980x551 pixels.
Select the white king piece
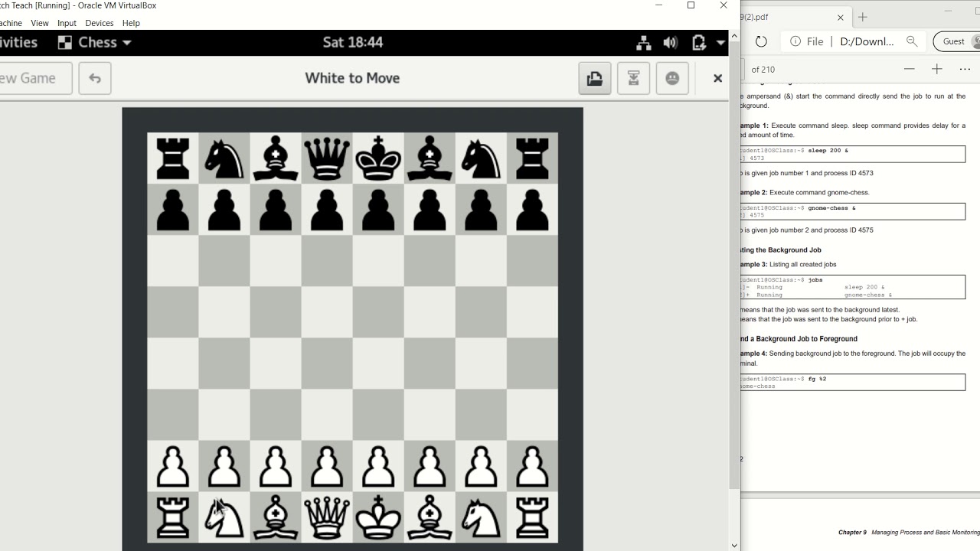point(378,517)
